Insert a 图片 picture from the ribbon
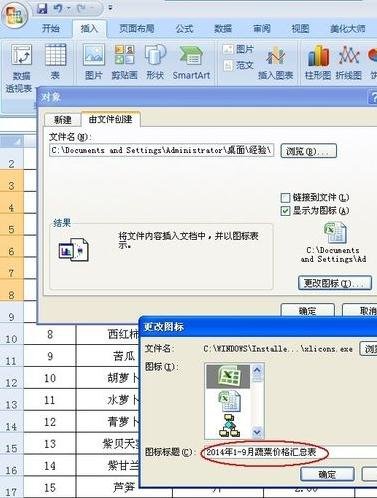This screenshot has height=498, width=377. pyautogui.click(x=94, y=62)
